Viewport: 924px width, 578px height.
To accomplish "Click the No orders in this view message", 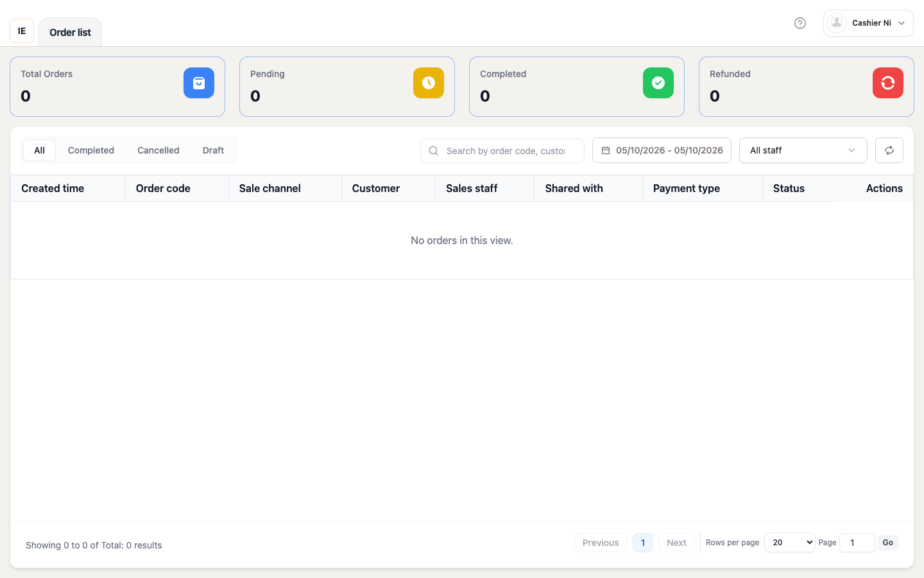I will tap(462, 240).
